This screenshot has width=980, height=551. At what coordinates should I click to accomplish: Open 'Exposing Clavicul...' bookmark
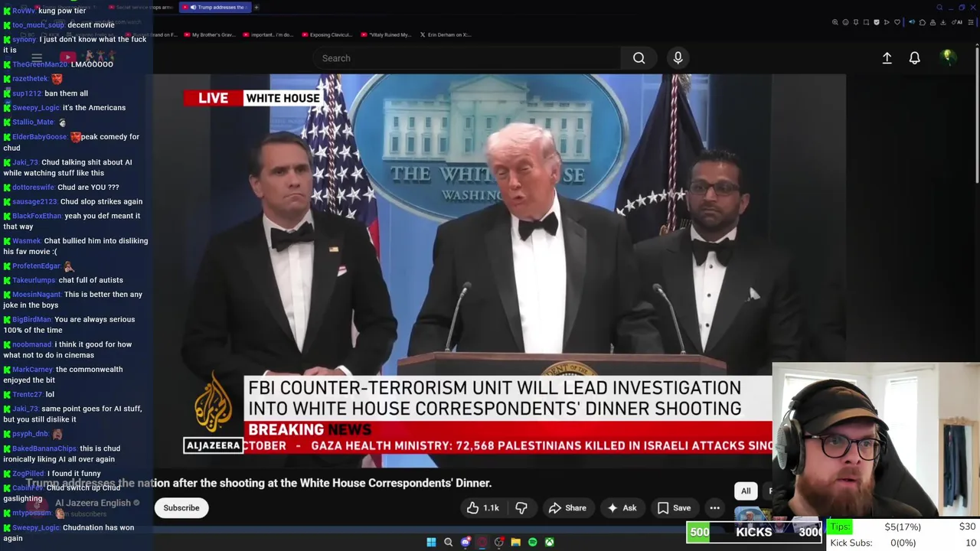(327, 34)
